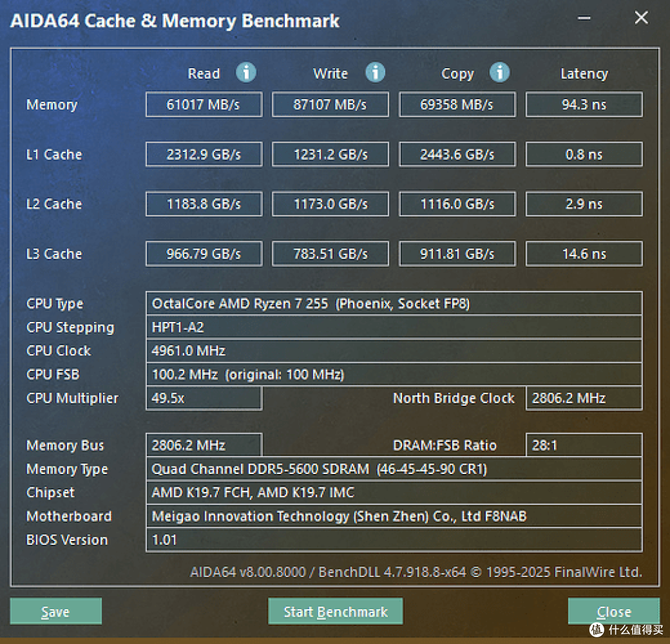Click the Write column header
Screen dimensions: 670x644
point(330,73)
